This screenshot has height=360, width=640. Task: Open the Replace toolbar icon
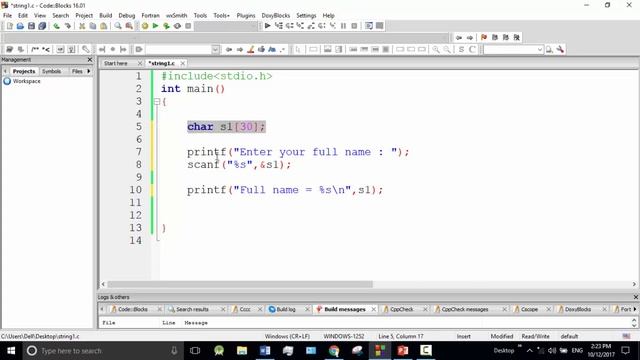[x=129, y=26]
